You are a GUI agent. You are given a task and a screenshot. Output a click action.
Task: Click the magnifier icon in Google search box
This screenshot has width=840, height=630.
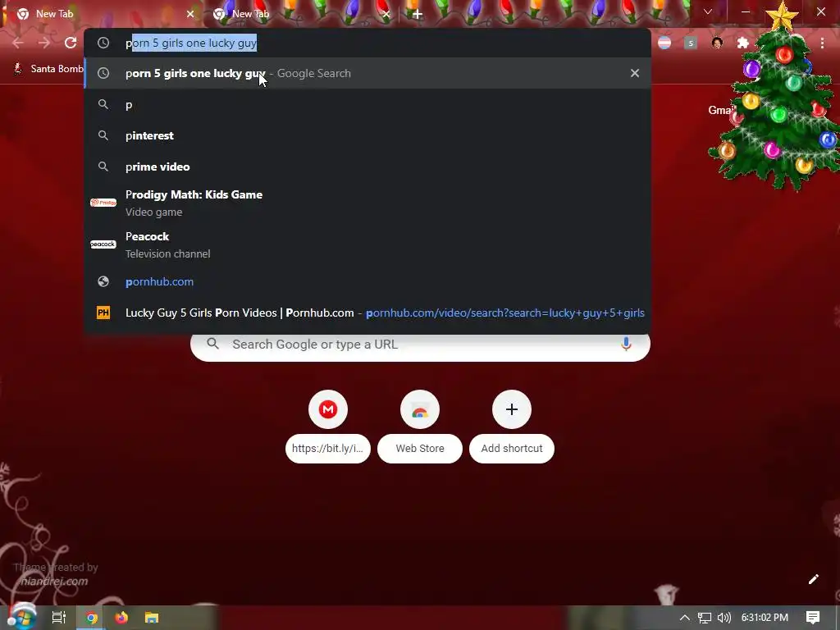pyautogui.click(x=212, y=344)
